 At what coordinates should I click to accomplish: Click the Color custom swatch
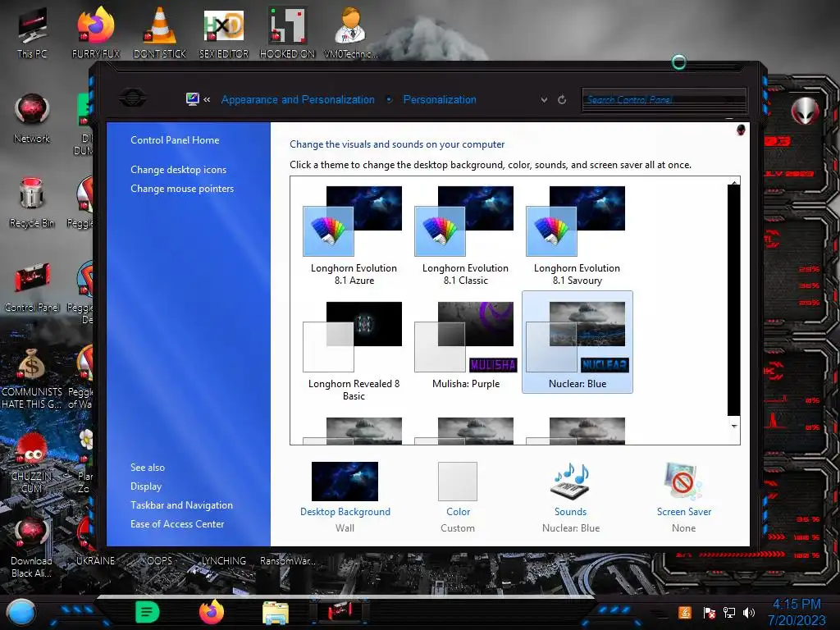point(458,481)
